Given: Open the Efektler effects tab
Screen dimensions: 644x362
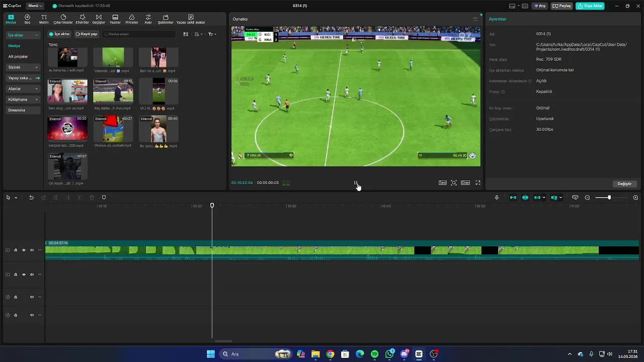Looking at the screenshot, I should 82,19.
